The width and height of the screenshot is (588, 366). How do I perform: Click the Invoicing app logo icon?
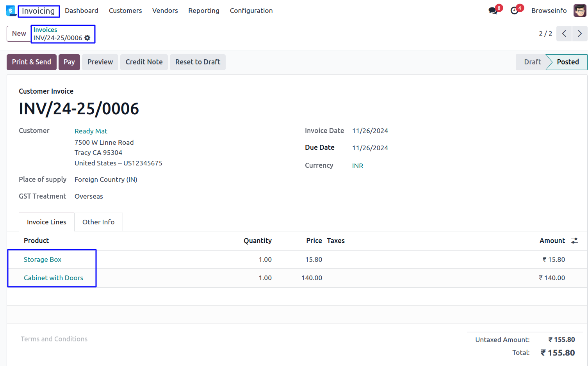[11, 11]
